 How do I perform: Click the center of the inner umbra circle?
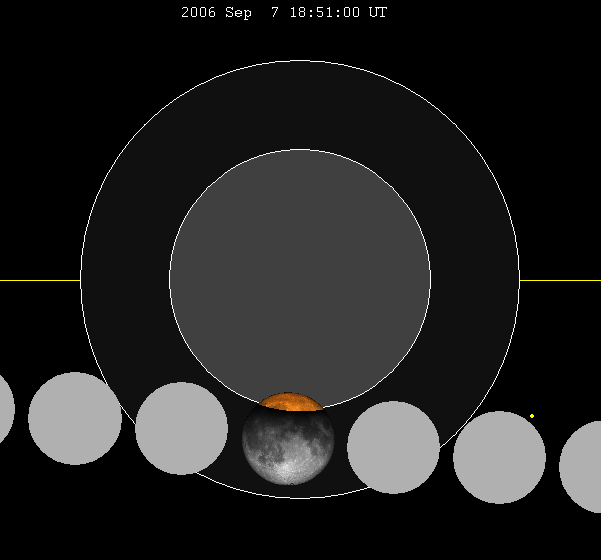click(300, 280)
